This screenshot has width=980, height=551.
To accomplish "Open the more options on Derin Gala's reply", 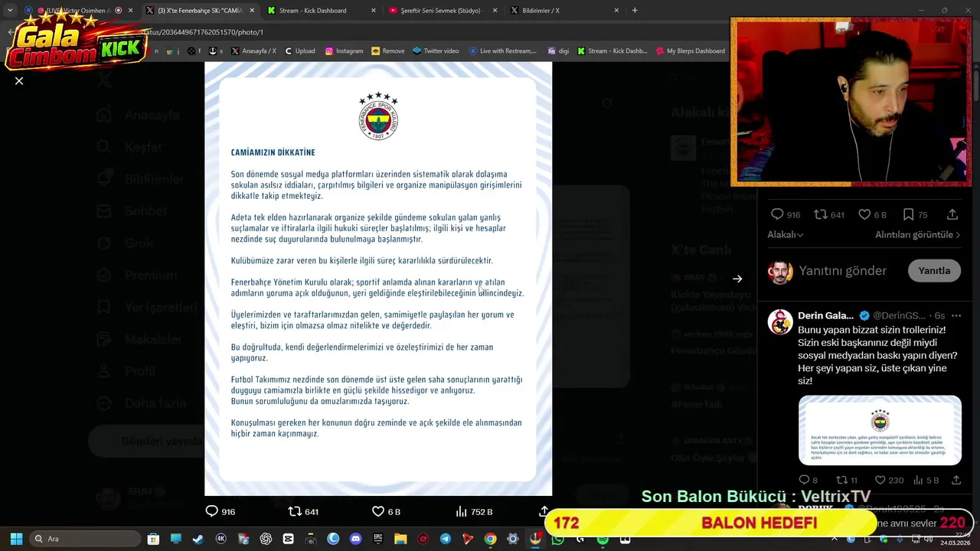I will point(955,315).
